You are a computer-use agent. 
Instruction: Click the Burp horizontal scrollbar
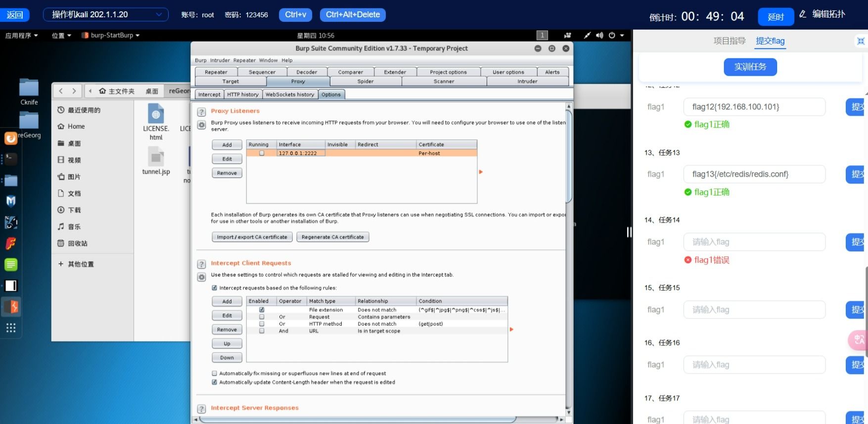tap(357, 419)
